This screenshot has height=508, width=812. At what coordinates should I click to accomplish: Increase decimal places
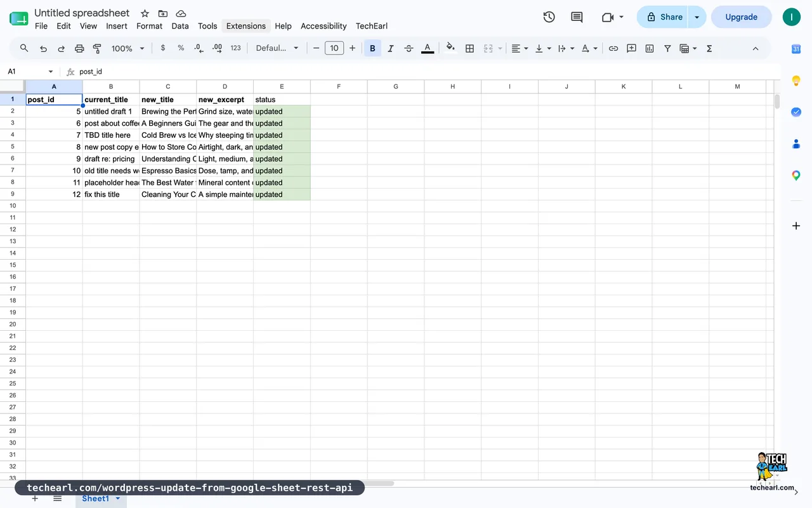click(x=217, y=48)
